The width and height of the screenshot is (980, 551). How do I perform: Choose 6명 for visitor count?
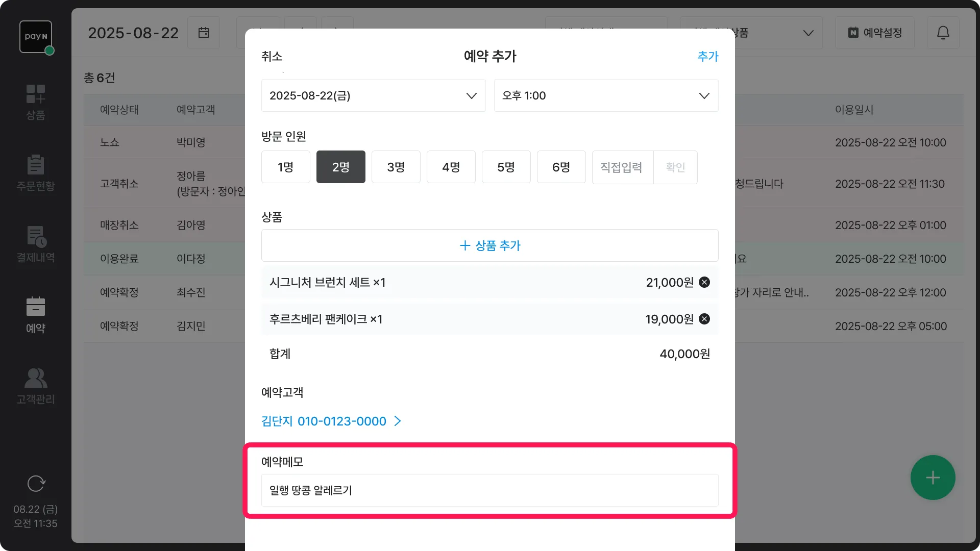pyautogui.click(x=561, y=167)
